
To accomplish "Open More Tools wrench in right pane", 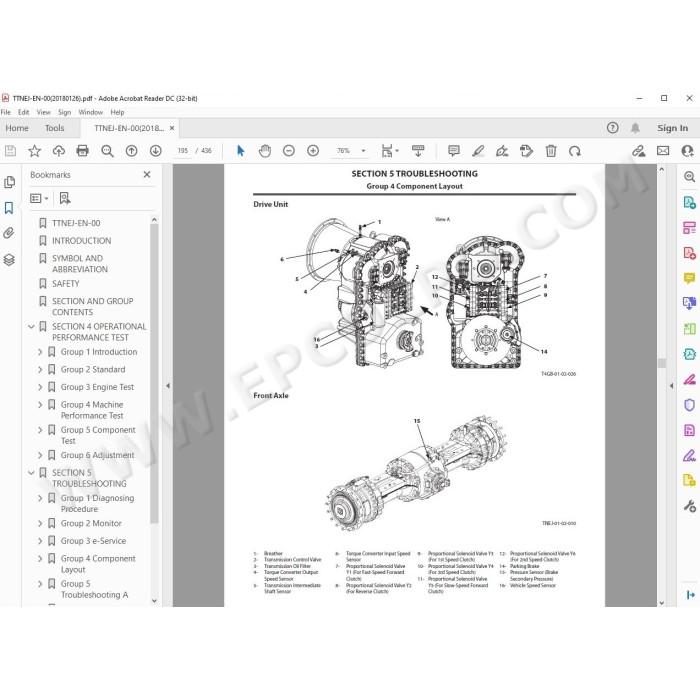I will (689, 506).
